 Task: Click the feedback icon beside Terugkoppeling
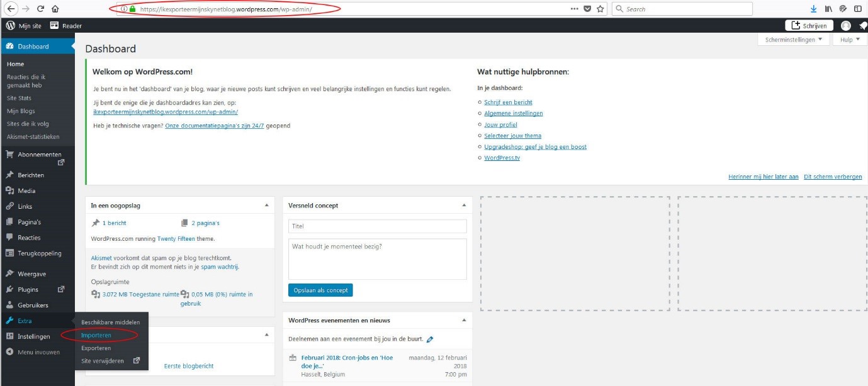click(9, 253)
